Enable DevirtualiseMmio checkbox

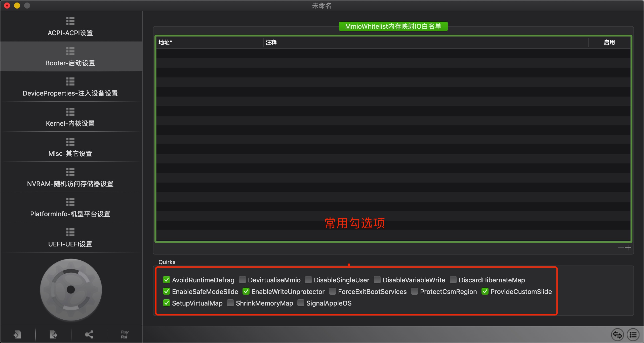[243, 280]
